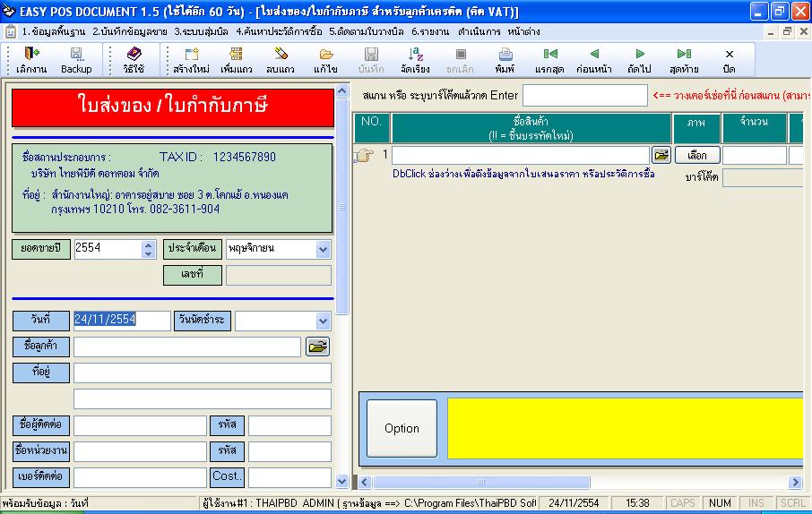Click the Option button
812x514 pixels.
pos(402,429)
